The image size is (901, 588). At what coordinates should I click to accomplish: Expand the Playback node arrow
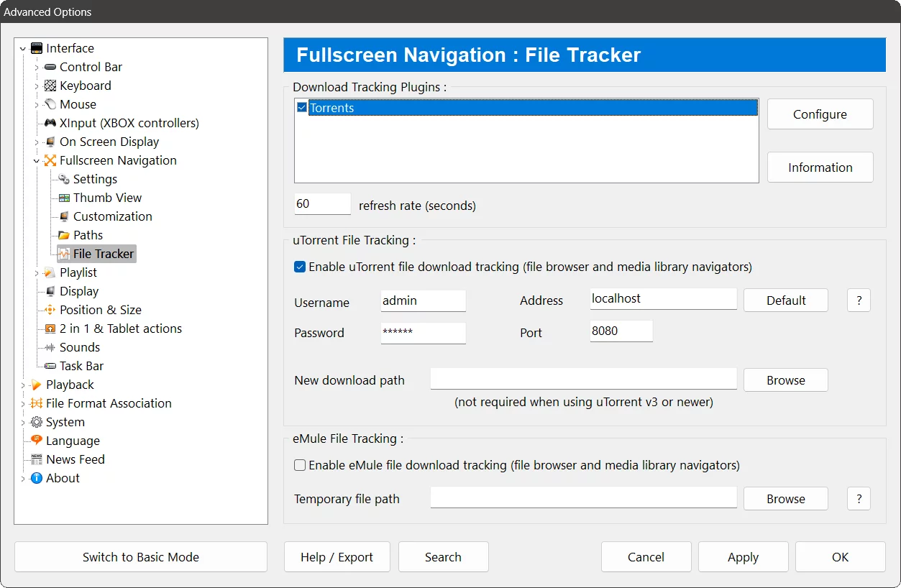pyautogui.click(x=23, y=385)
